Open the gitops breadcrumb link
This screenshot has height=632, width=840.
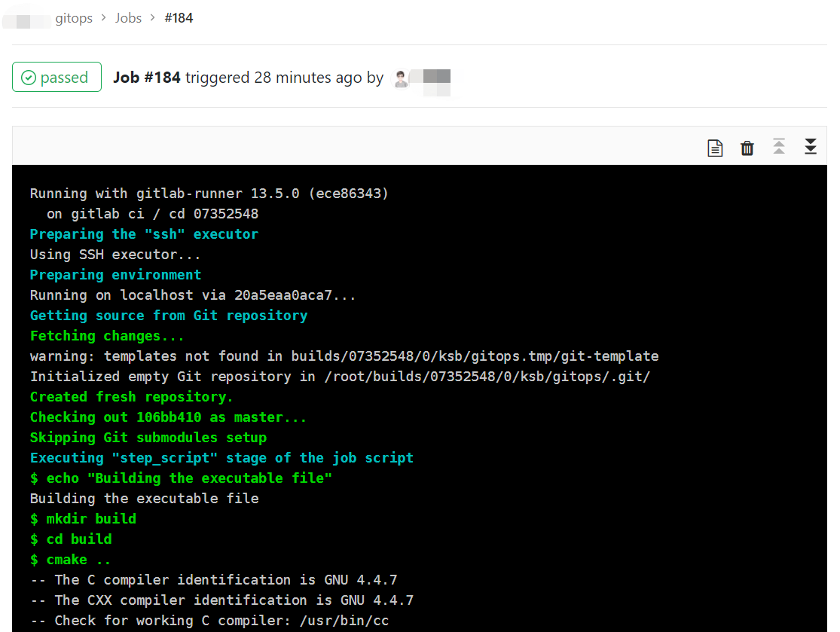click(x=74, y=18)
